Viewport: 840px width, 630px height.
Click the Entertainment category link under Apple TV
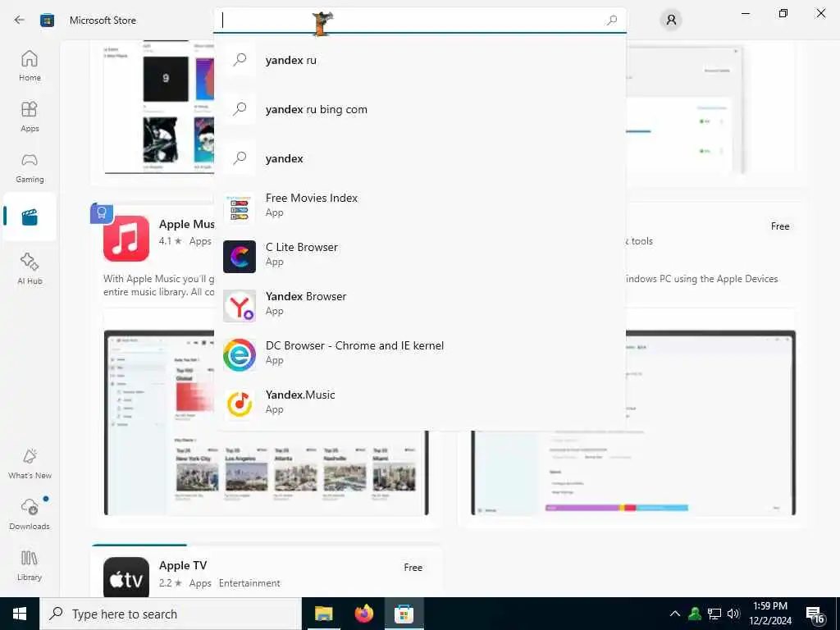[249, 583]
